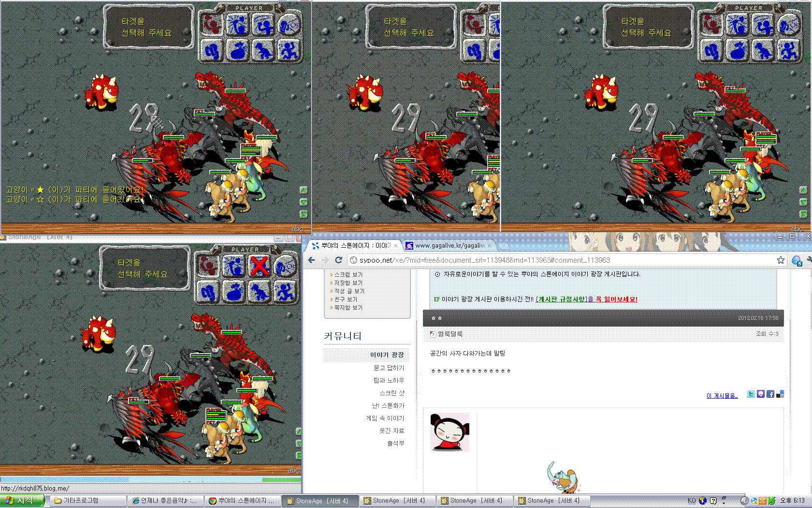Select 난! 스톤화가 in community menu
This screenshot has width=812, height=508.
click(388, 406)
